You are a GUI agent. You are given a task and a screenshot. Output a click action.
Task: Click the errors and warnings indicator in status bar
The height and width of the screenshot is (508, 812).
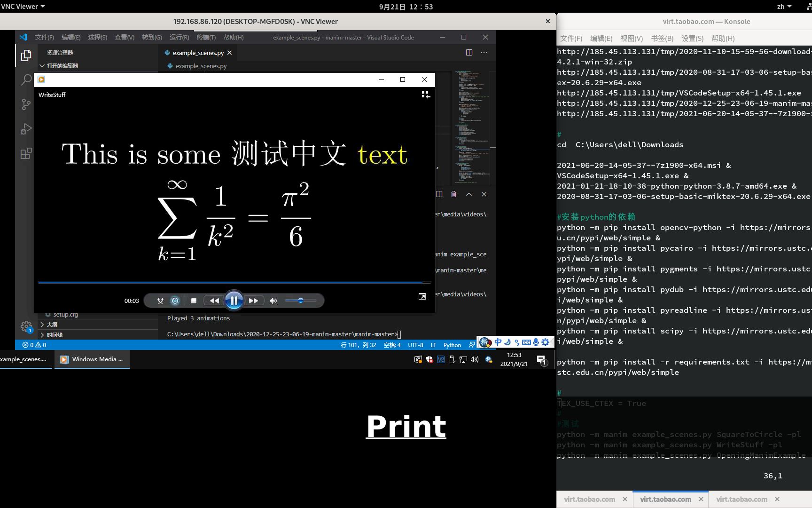click(33, 345)
